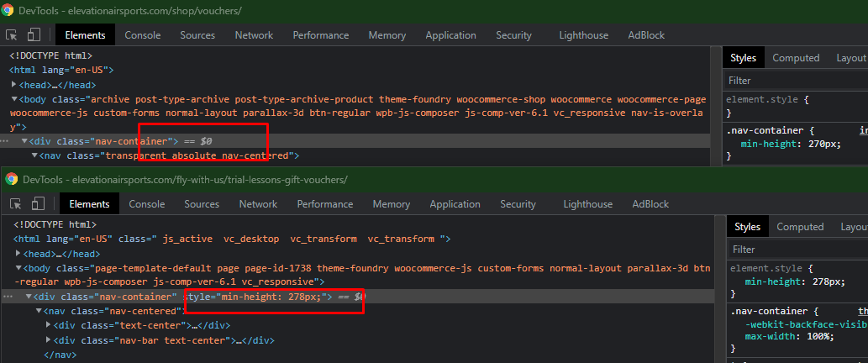Click Chrome icon in top DevTools title bar
Viewport: 868px width, 363px height.
pyautogui.click(x=8, y=10)
